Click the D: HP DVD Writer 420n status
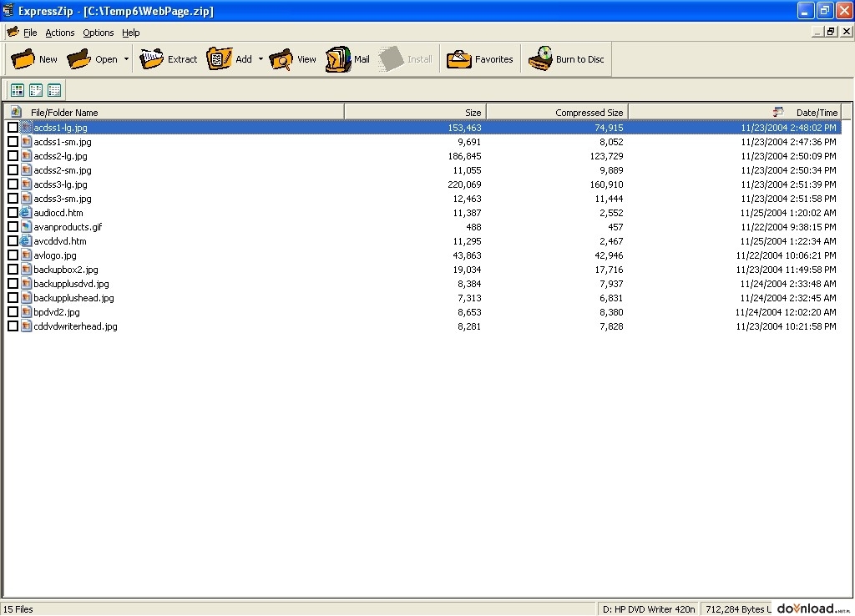This screenshot has height=616, width=855. point(648,609)
